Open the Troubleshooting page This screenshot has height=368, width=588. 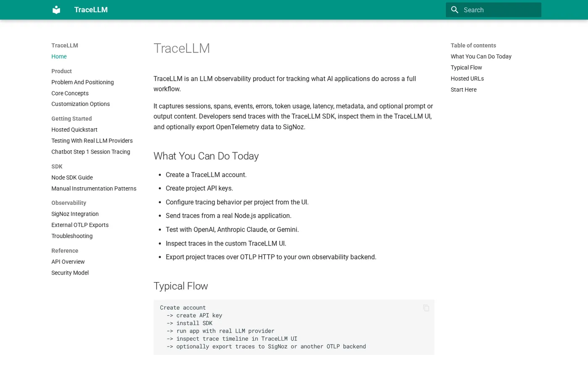point(72,236)
